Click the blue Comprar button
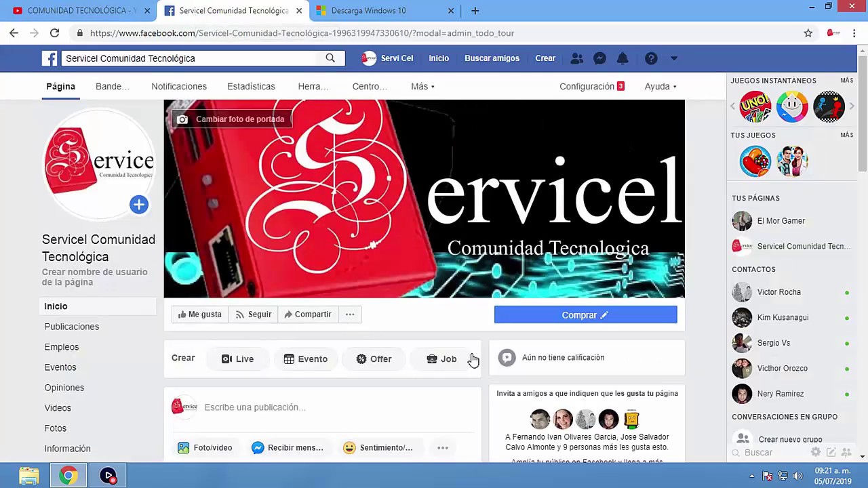 coord(585,315)
